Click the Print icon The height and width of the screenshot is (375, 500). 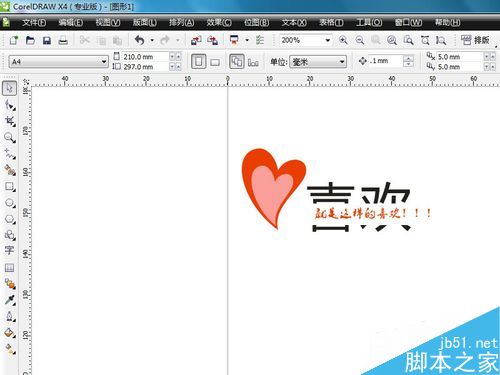click(x=63, y=40)
